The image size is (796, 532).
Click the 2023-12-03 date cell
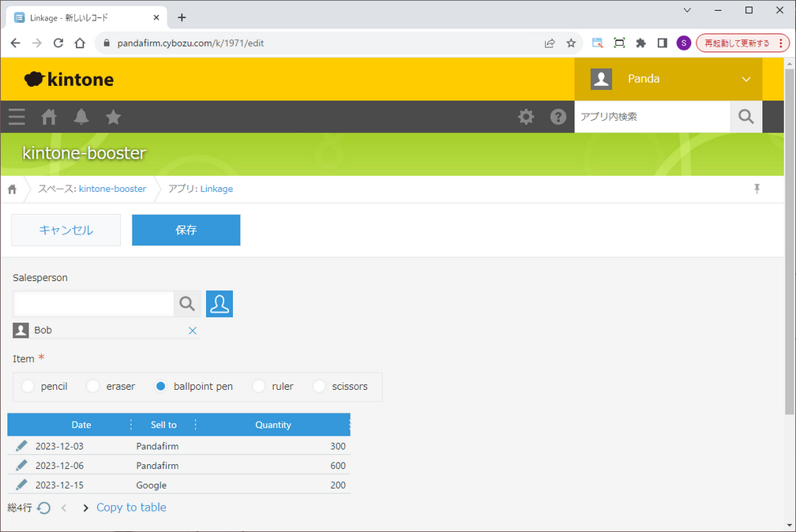coord(59,446)
